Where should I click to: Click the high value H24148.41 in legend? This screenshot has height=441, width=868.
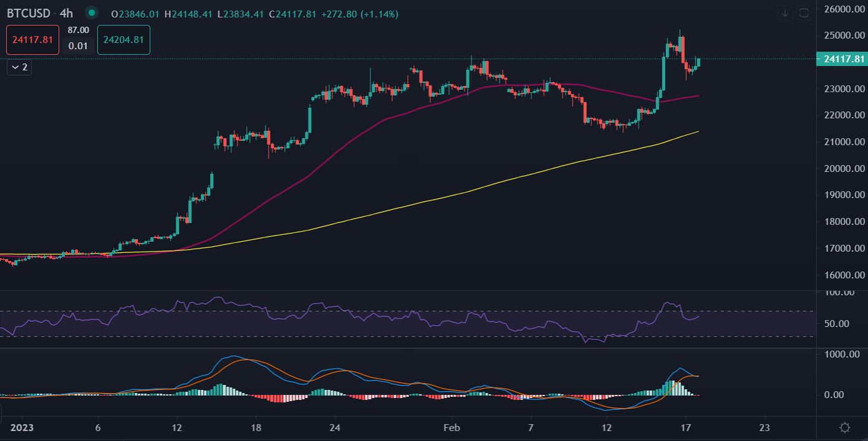tap(189, 14)
